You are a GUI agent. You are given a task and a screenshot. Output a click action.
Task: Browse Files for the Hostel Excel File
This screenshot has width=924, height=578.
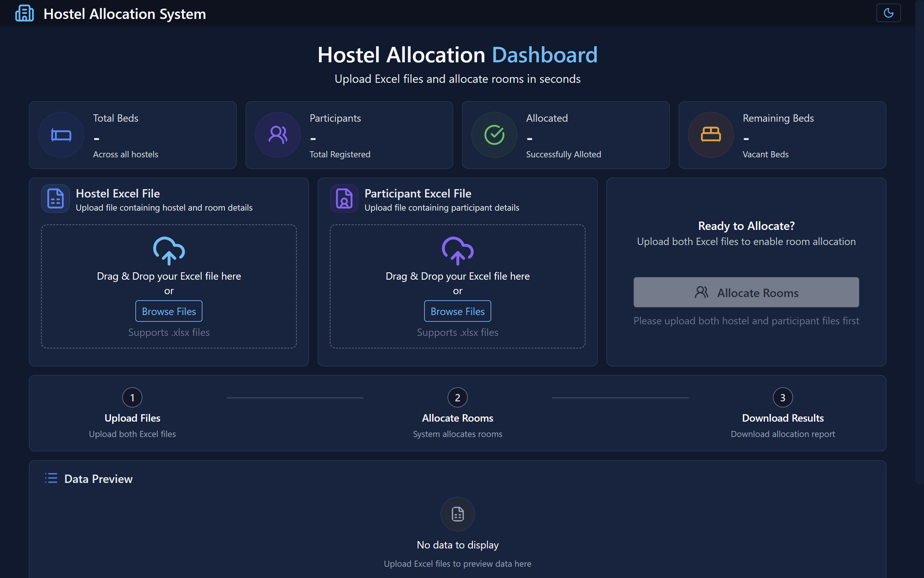point(169,311)
